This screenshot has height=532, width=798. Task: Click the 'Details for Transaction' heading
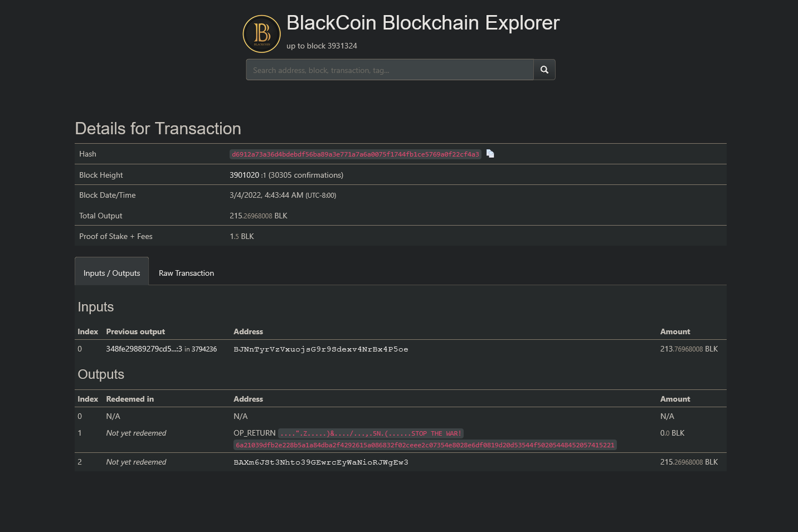(x=158, y=129)
